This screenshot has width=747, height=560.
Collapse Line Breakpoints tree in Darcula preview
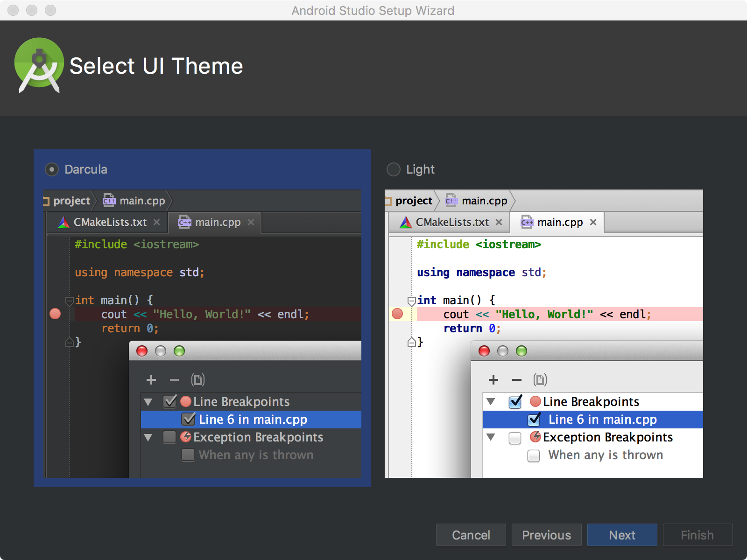(x=148, y=402)
